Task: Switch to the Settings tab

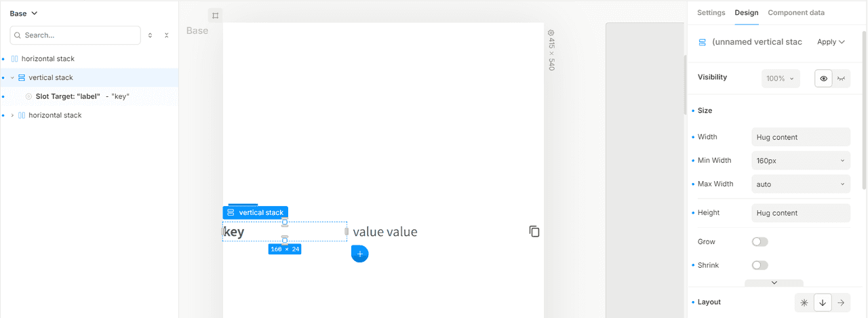Action: (x=711, y=13)
